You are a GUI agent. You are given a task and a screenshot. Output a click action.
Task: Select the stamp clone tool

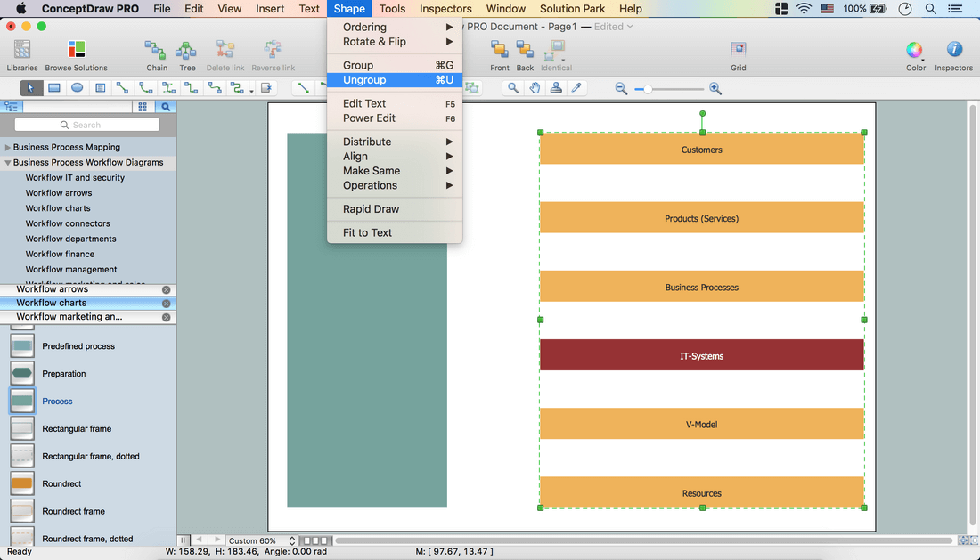(556, 88)
